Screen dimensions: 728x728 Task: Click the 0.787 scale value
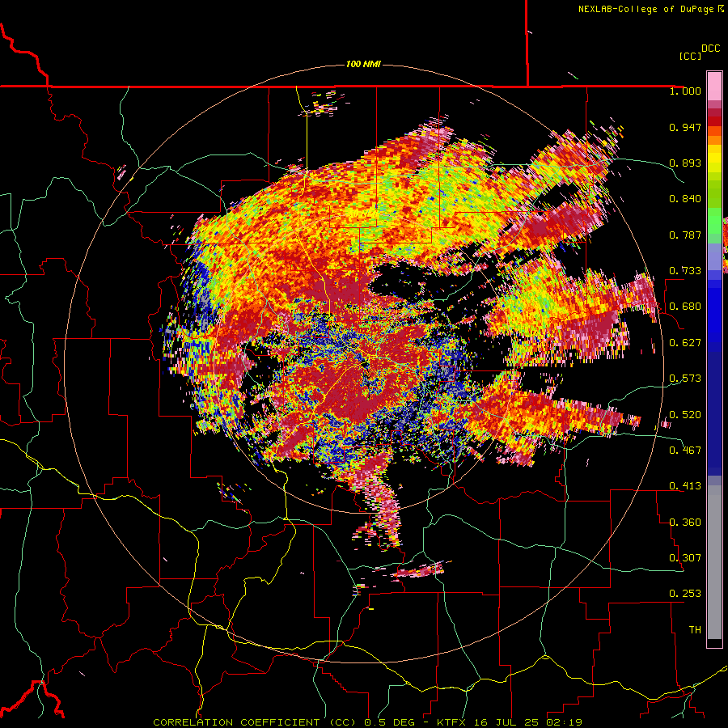685,235
